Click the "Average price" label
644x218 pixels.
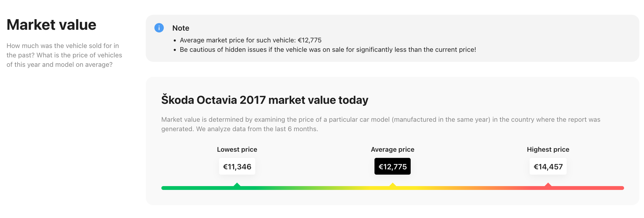click(392, 149)
